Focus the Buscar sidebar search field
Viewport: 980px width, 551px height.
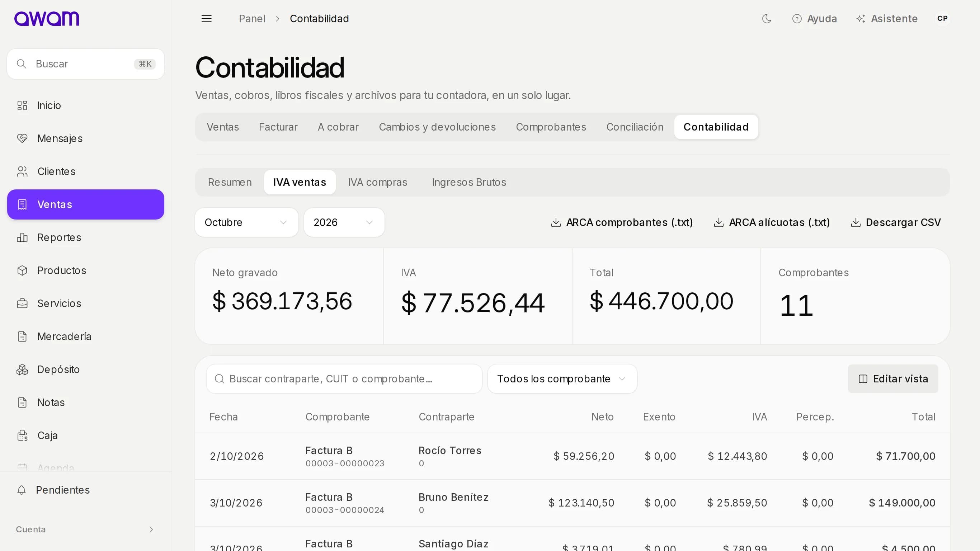click(x=86, y=64)
